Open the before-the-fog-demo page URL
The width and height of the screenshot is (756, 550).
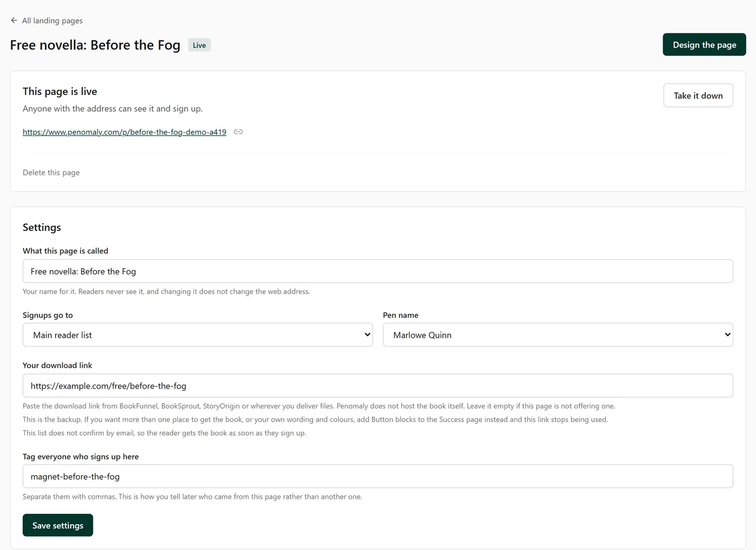[x=124, y=132]
